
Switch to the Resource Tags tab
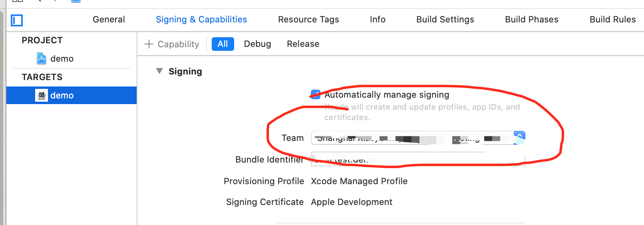308,20
